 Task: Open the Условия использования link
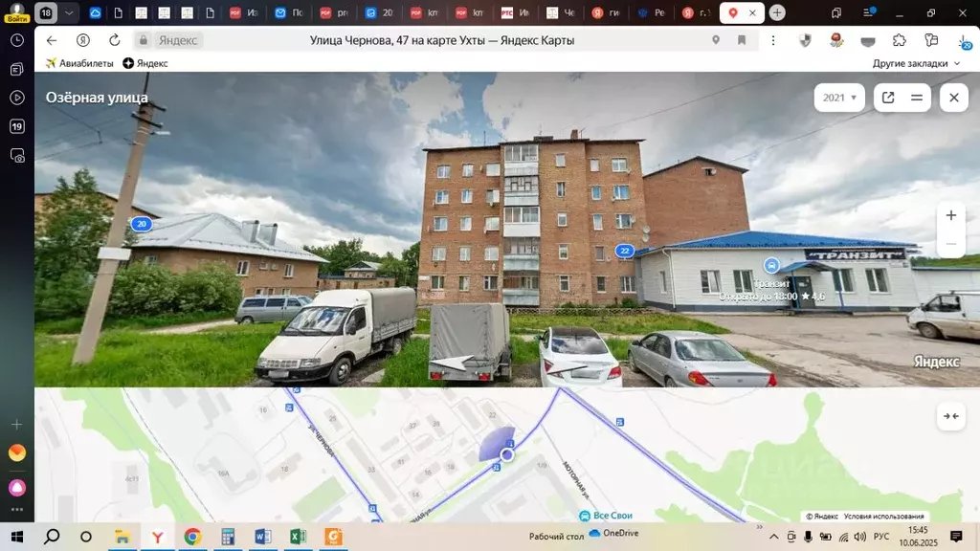[883, 516]
